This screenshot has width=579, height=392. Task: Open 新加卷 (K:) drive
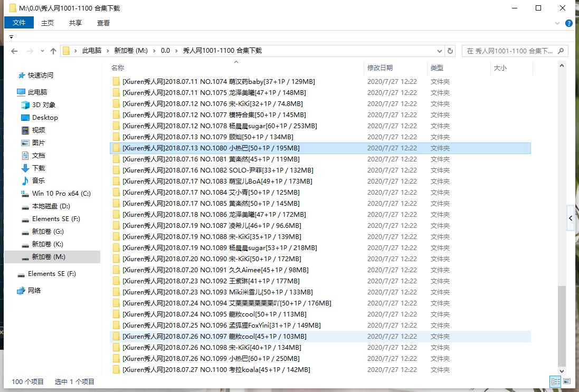(48, 244)
